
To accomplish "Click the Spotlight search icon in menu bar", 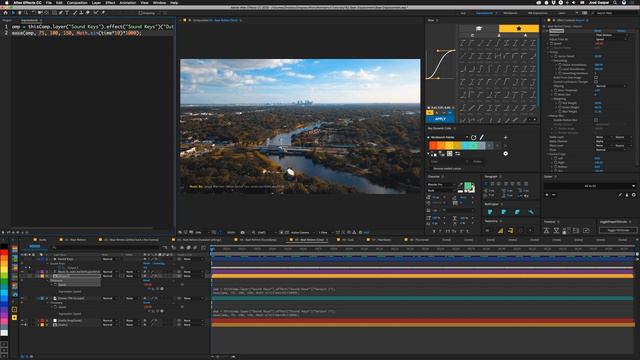I will click(x=615, y=2).
